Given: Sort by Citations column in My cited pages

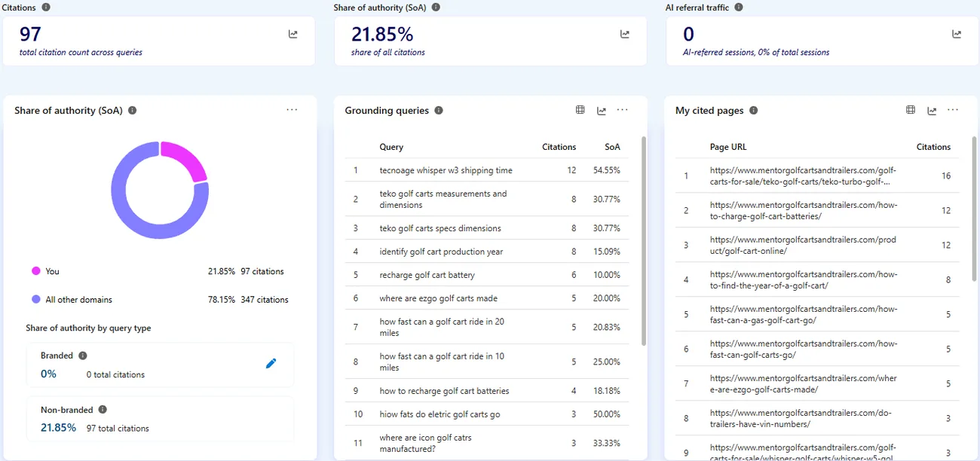Looking at the screenshot, I should tap(933, 147).
